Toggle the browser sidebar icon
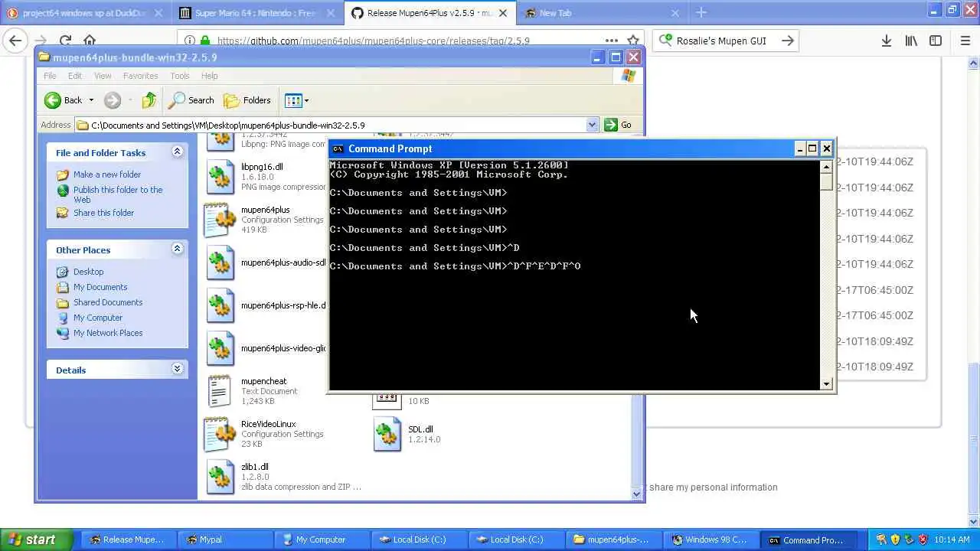The image size is (980, 551). [936, 41]
